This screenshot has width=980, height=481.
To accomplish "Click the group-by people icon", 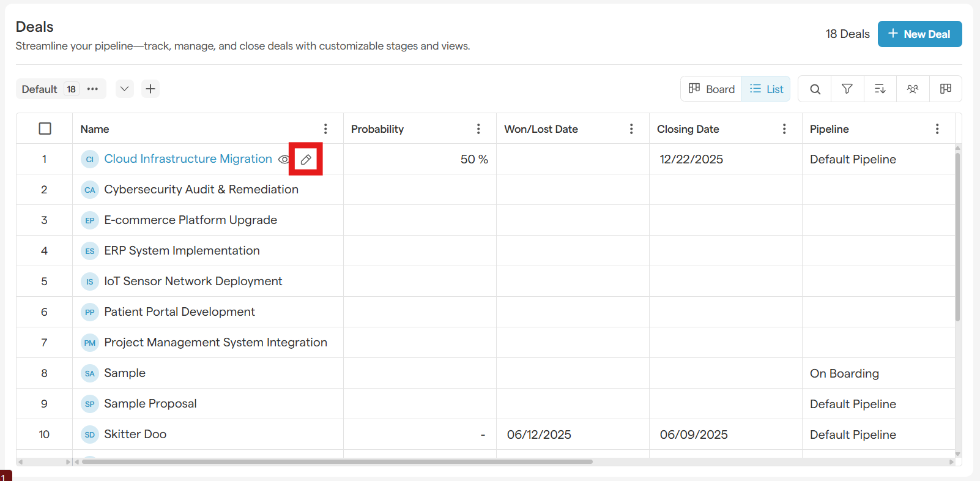I will (x=913, y=89).
